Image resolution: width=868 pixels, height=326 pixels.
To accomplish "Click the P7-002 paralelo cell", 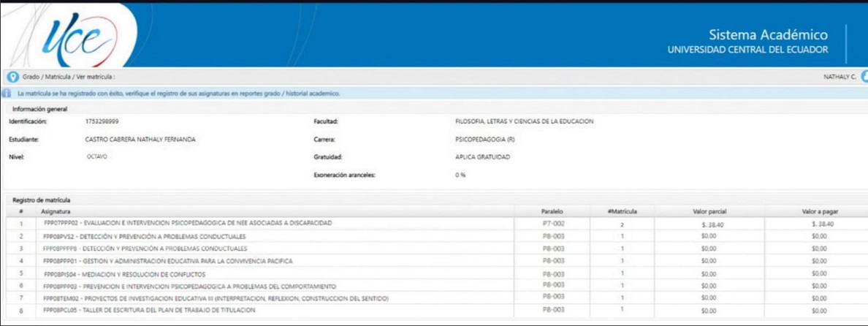I will pyautogui.click(x=553, y=224).
